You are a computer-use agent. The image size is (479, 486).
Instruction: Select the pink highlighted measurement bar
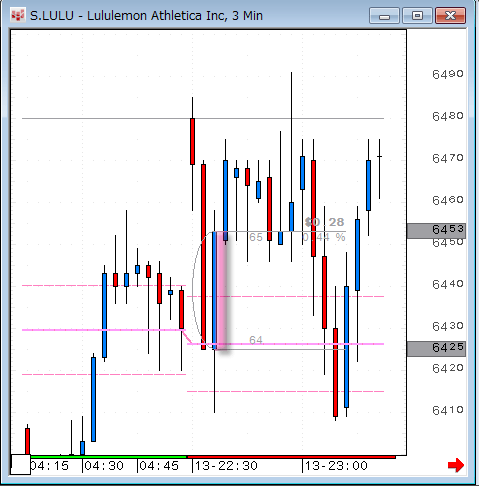click(222, 290)
